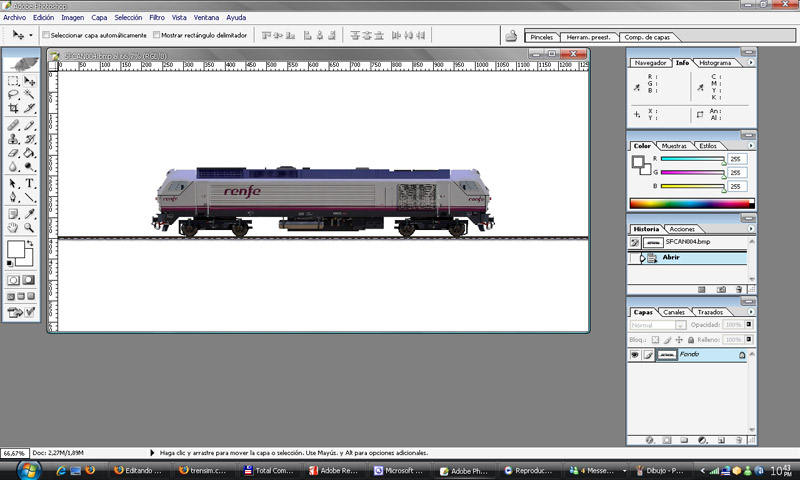The width and height of the screenshot is (800, 480).
Task: Open the Histograma tab
Action: point(714,62)
